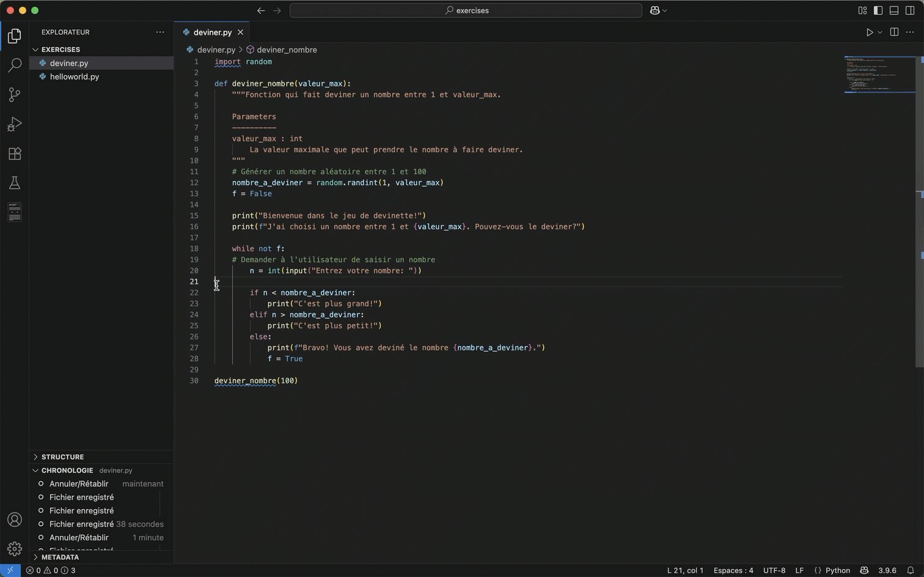Expand the METADATA section
The width and height of the screenshot is (924, 577).
[x=101, y=557]
